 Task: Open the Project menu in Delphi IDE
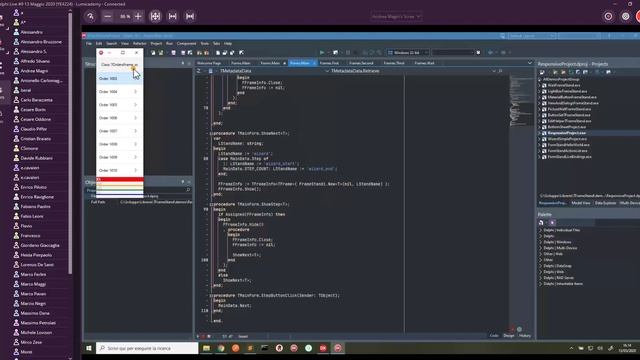point(156,43)
